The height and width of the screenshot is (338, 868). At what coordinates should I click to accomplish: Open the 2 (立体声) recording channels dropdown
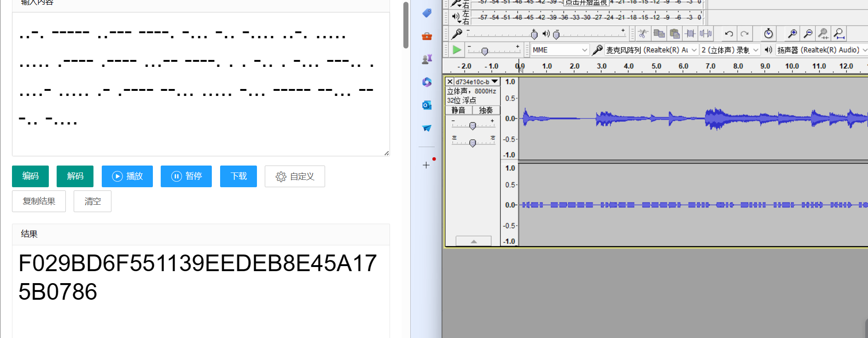[x=730, y=50]
